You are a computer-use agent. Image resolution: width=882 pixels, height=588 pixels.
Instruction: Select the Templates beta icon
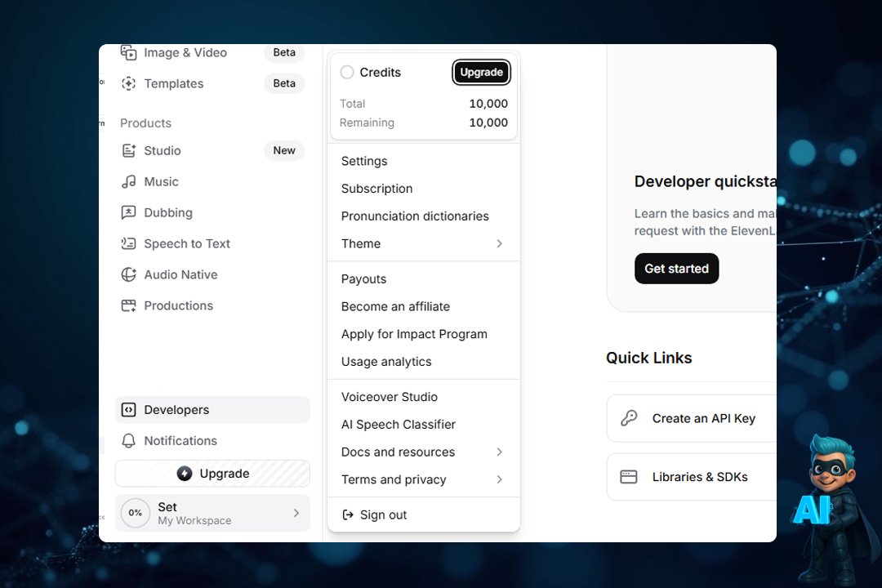(128, 83)
